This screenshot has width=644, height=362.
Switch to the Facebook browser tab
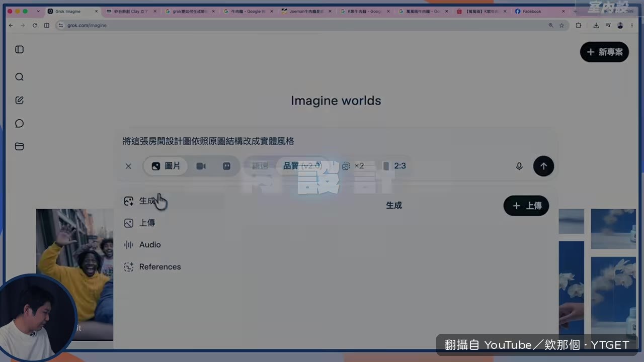tap(540, 11)
